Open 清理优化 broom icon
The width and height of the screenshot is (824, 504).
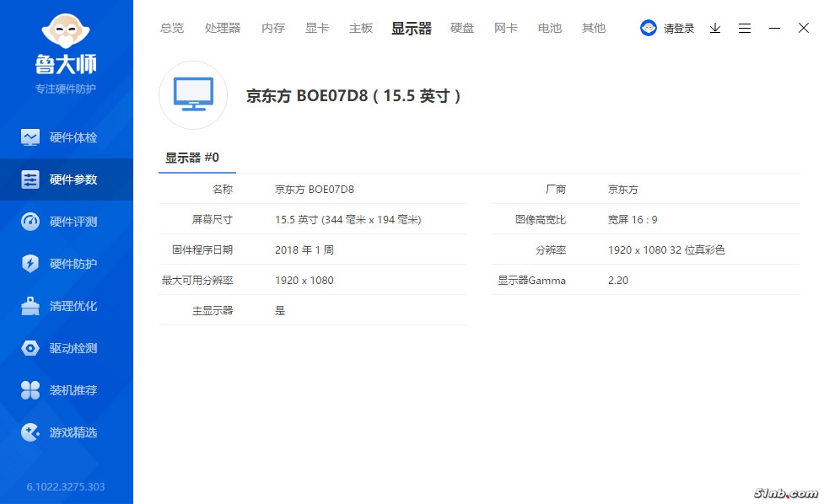click(30, 306)
